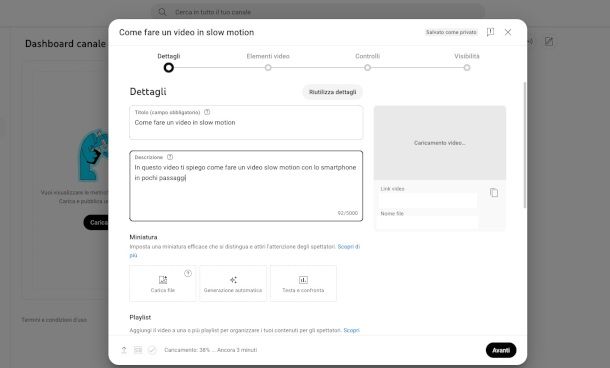Click the Miniatura section heading

144,237
